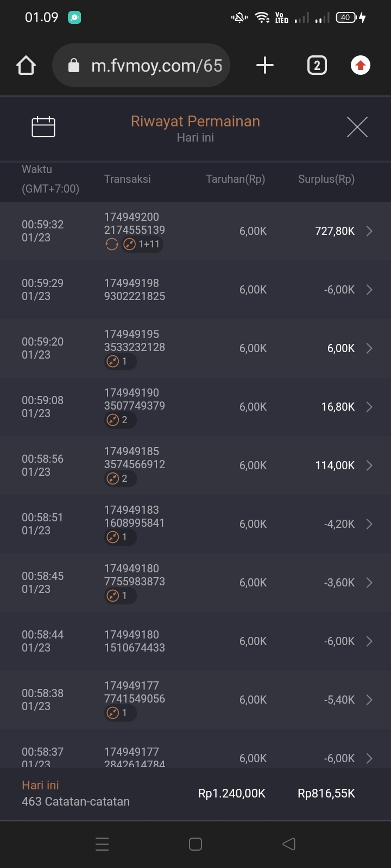This screenshot has height=868, width=391.
Task: Open a new browser tab
Action: [x=264, y=66]
